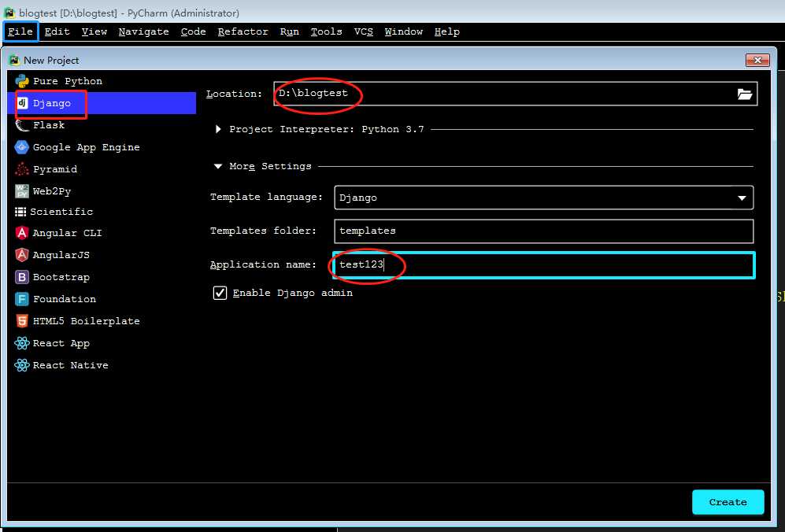The height and width of the screenshot is (532, 785).
Task: Select Bootstrap project label
Action: click(61, 277)
